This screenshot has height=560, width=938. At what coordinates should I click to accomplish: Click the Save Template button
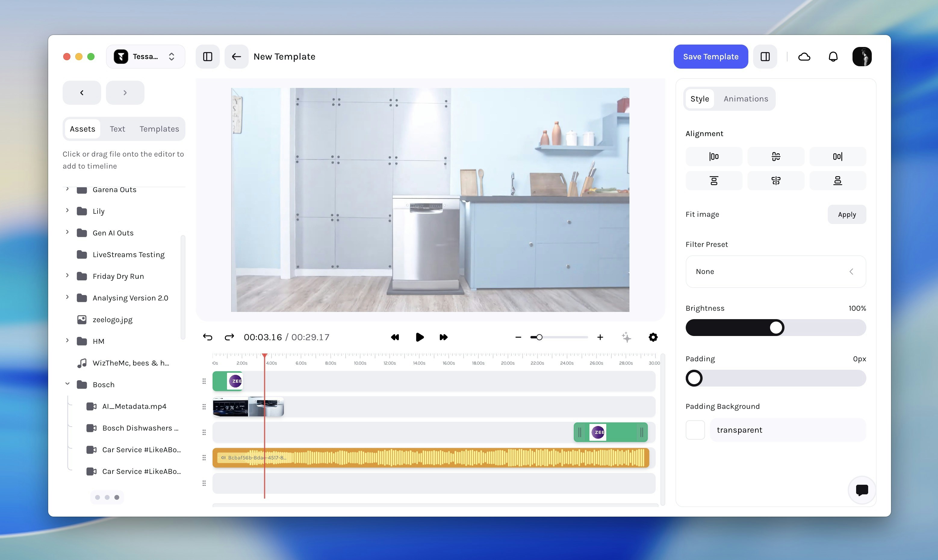(710, 56)
